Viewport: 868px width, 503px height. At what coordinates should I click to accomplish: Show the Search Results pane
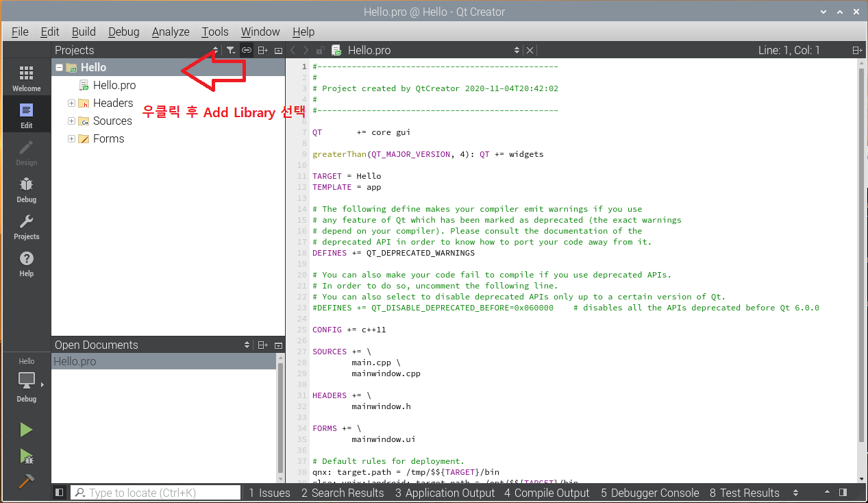[343, 493]
